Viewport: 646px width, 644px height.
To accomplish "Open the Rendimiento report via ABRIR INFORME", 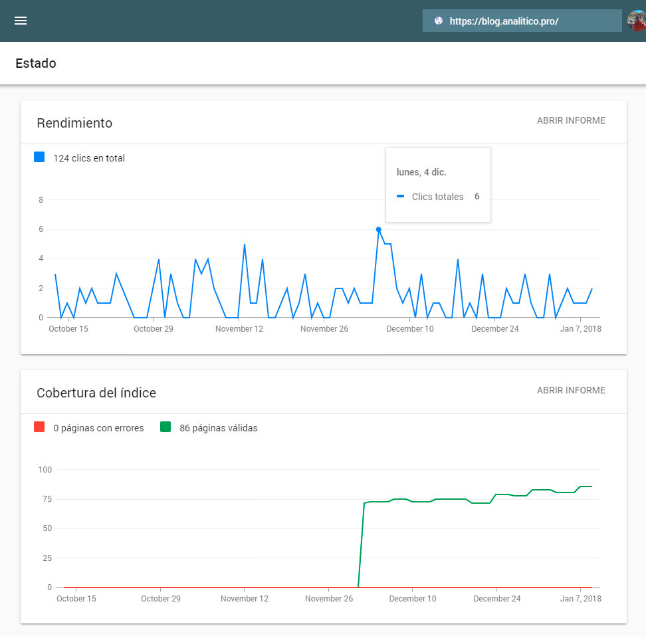I will pos(571,120).
